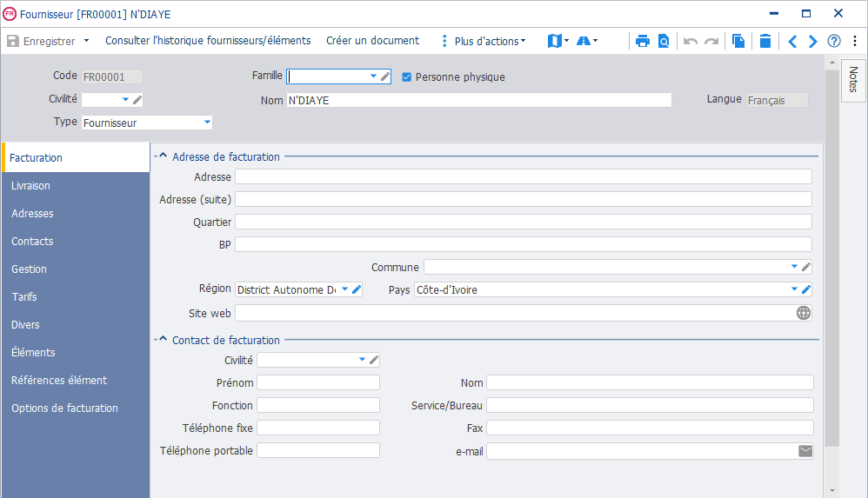Click the route itinerary icon
Viewport: 868px width, 498px height.
(x=584, y=41)
